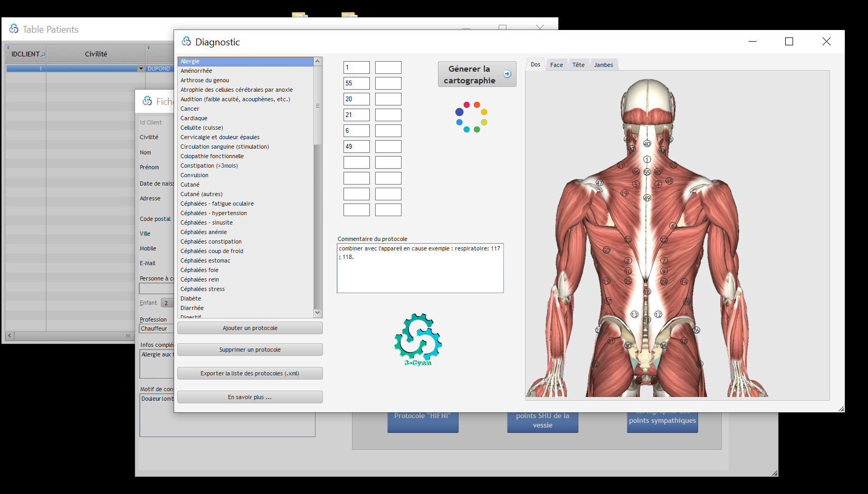Select point 49 on the spine
868x494 pixels.
pos(647,198)
